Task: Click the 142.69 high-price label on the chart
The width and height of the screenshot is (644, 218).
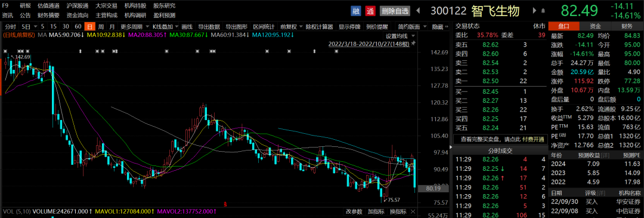Action: pos(23,57)
